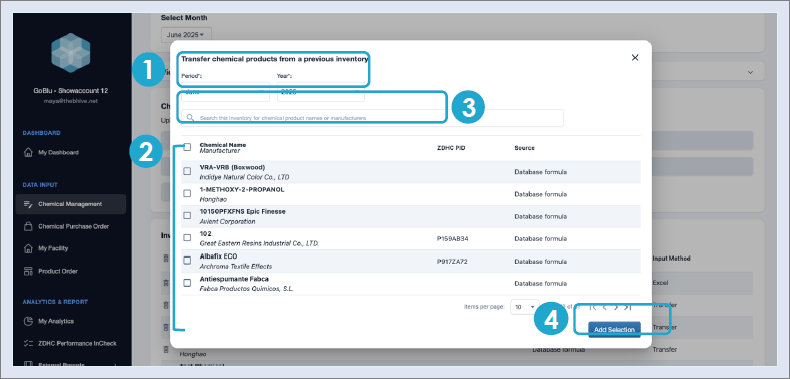This screenshot has height=379, width=790.
Task: Click the Source column header
Action: [524, 148]
